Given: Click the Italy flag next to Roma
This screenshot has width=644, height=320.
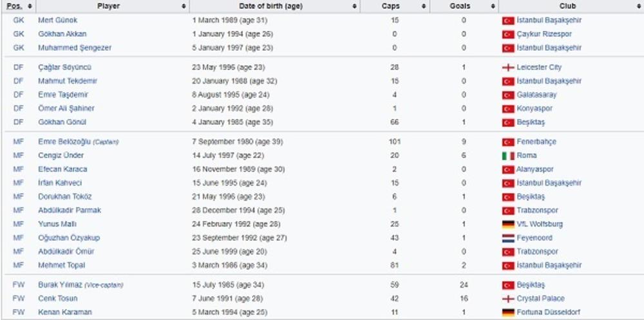Looking at the screenshot, I should (x=508, y=156).
